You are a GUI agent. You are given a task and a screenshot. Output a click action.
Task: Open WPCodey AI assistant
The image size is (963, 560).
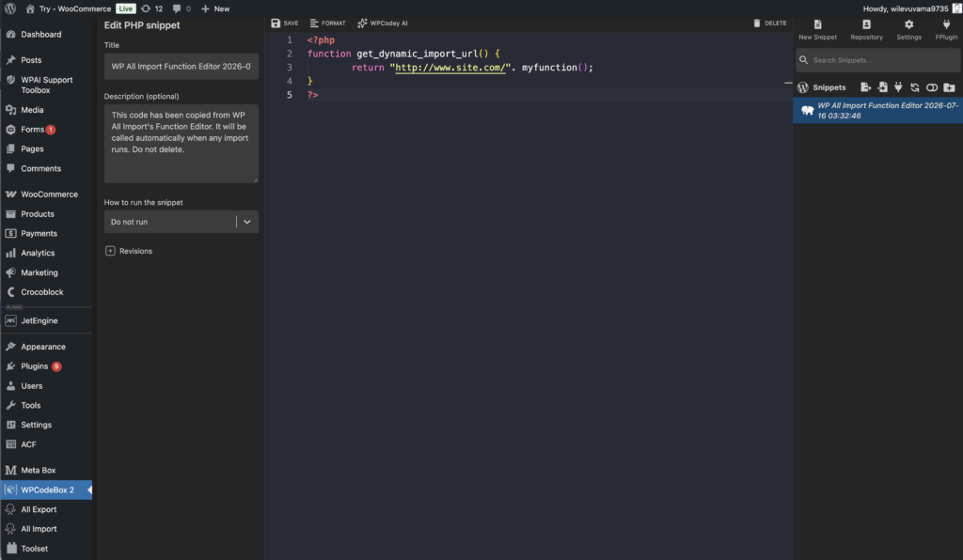(383, 23)
